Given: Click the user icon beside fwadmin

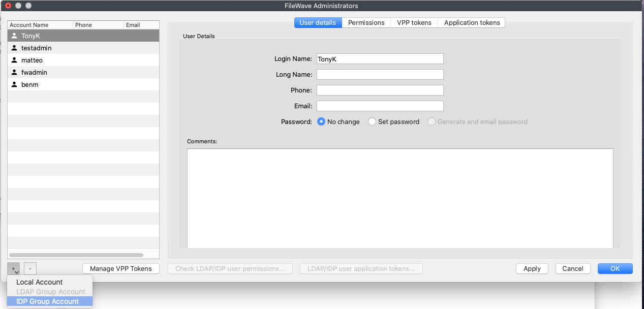Looking at the screenshot, I should pos(14,73).
